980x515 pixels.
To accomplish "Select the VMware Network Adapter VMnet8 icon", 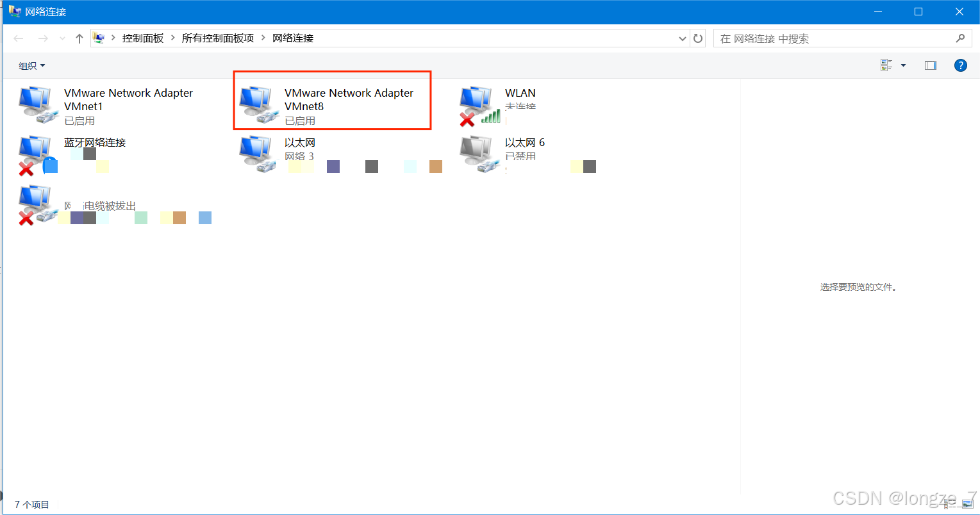I will (x=258, y=105).
